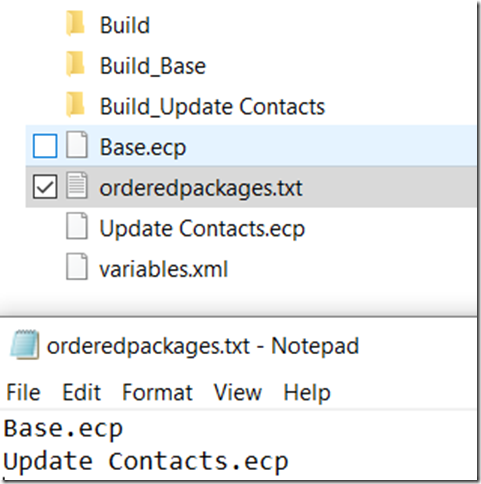Image resolution: width=481 pixels, height=484 pixels.
Task: Select the Update Contacts.ecp file icon
Action: point(77,227)
